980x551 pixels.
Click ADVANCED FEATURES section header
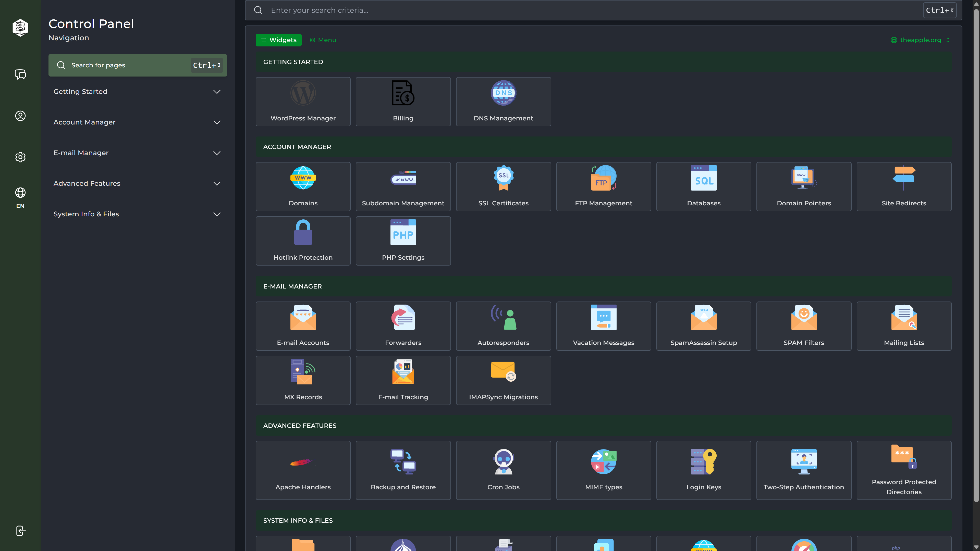[x=603, y=425]
